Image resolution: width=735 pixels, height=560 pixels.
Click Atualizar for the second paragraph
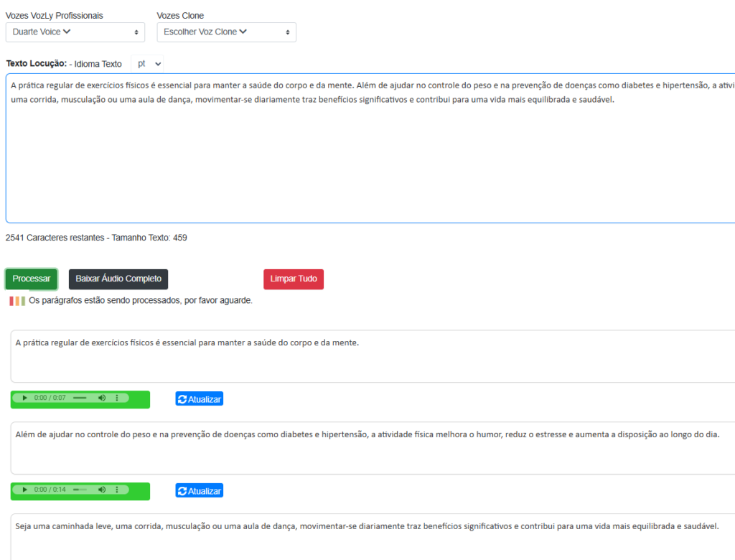(x=200, y=491)
